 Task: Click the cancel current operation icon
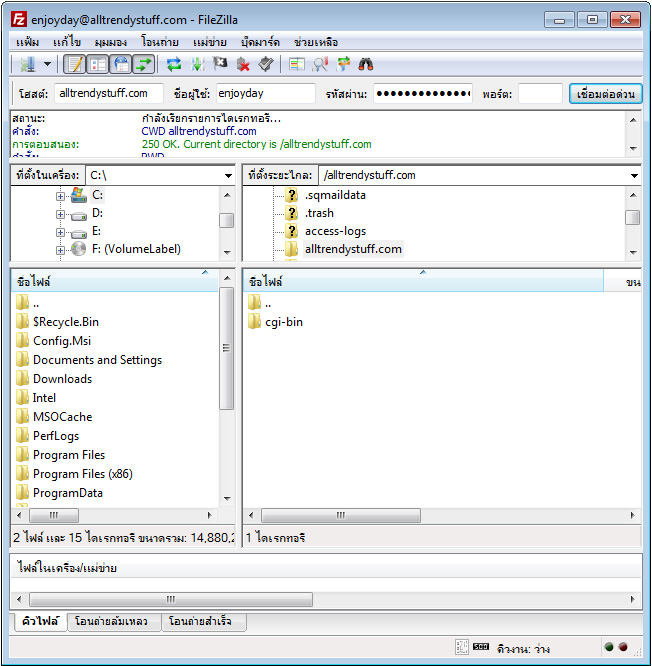coord(220,65)
